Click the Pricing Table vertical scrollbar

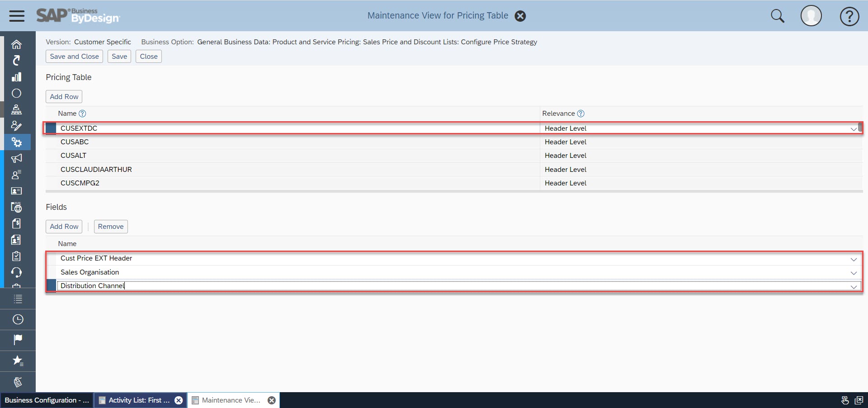[860, 127]
